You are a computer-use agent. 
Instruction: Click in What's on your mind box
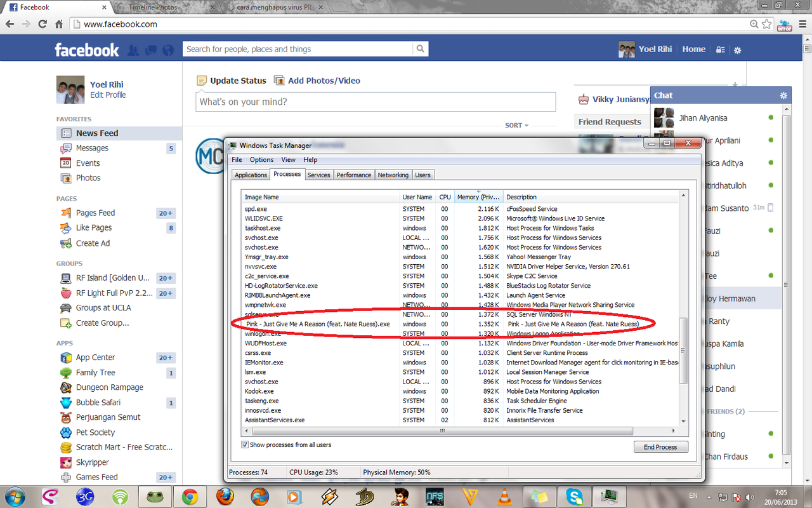(376, 102)
